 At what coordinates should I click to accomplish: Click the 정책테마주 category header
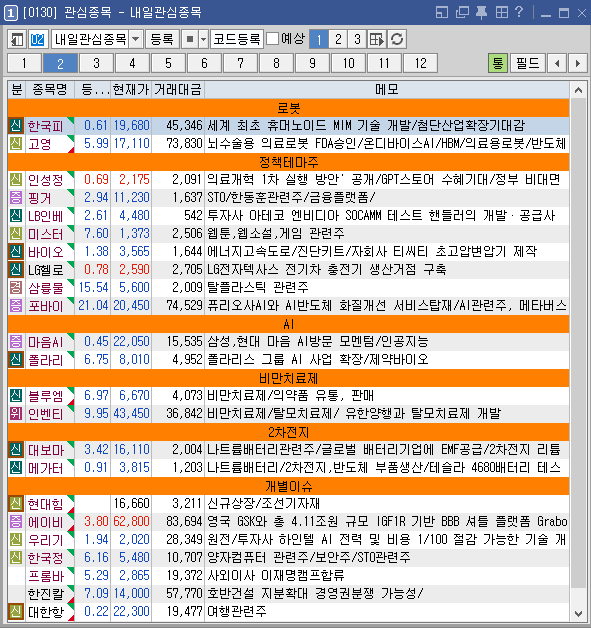(x=288, y=162)
